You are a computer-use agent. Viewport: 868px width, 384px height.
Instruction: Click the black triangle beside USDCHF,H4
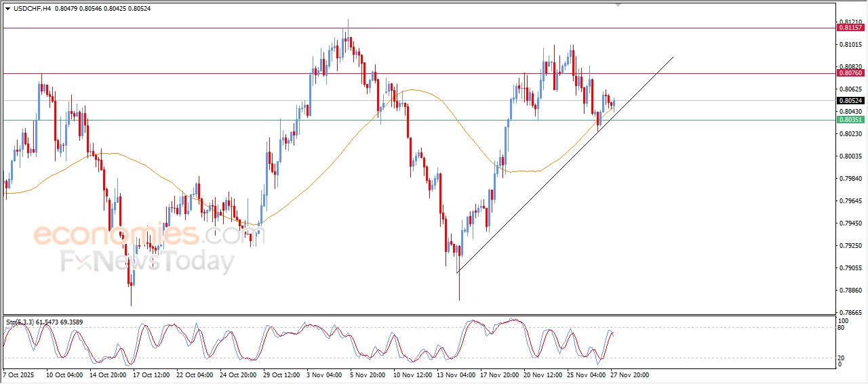pos(7,8)
